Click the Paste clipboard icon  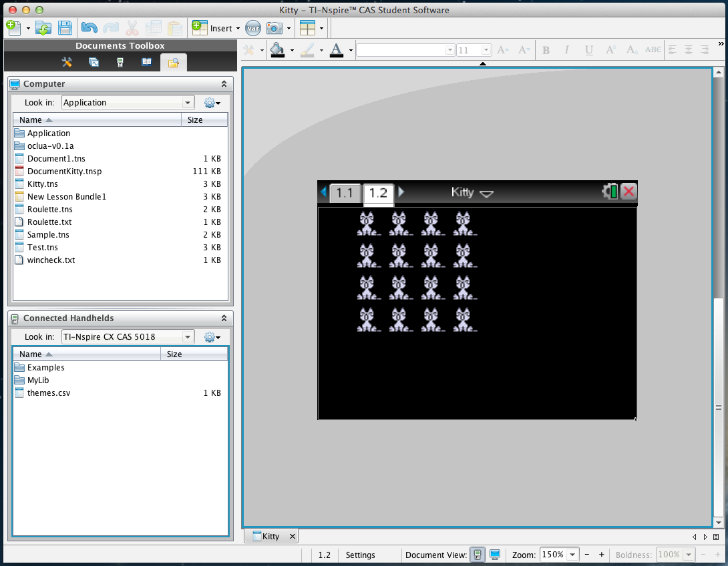(174, 28)
